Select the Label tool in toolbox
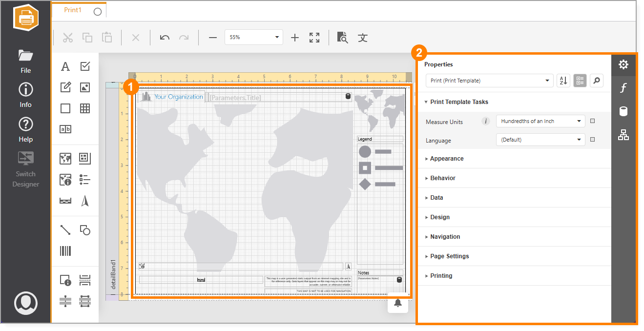644x331 pixels. point(65,67)
